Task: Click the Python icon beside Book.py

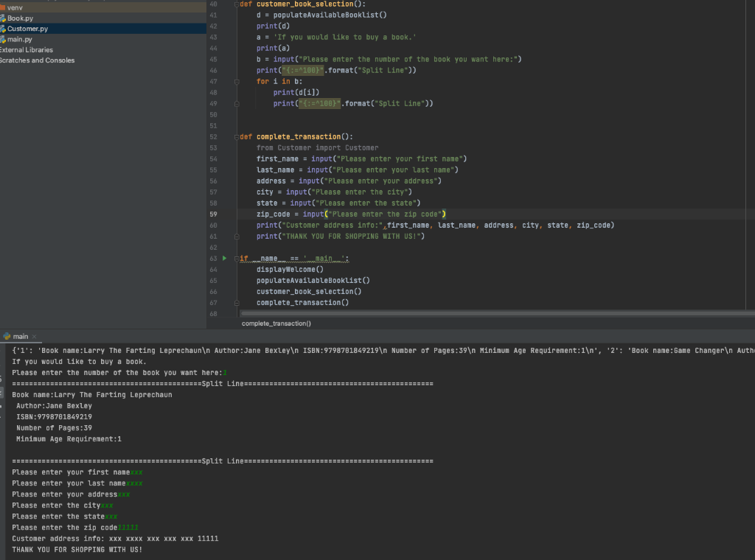Action: [3, 18]
